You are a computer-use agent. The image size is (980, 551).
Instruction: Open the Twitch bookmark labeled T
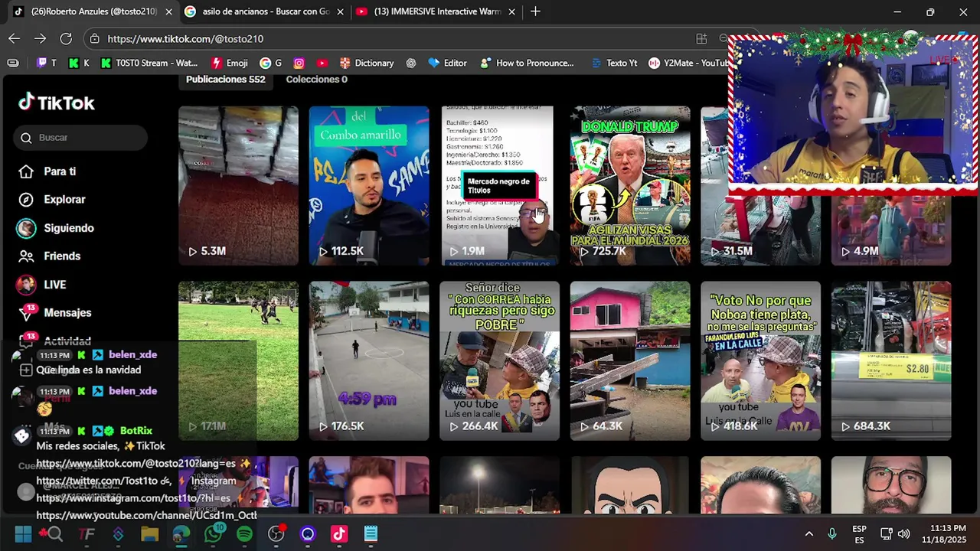(x=47, y=63)
